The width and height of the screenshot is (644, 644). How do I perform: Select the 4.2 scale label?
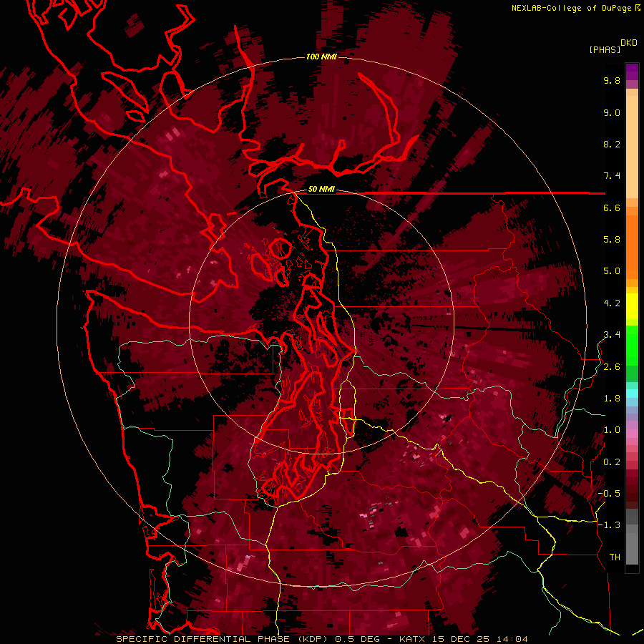click(612, 303)
